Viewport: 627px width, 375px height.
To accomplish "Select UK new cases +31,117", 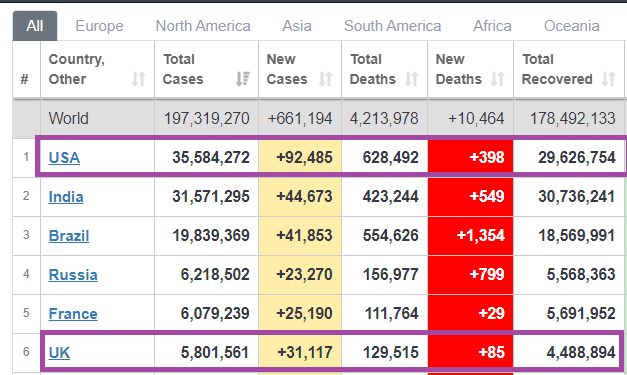I will [305, 353].
